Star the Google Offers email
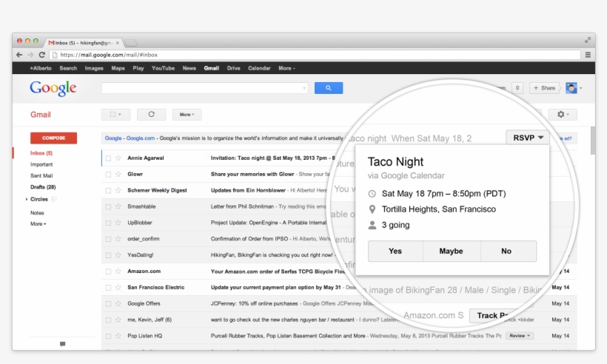607x364 pixels. [x=118, y=303]
